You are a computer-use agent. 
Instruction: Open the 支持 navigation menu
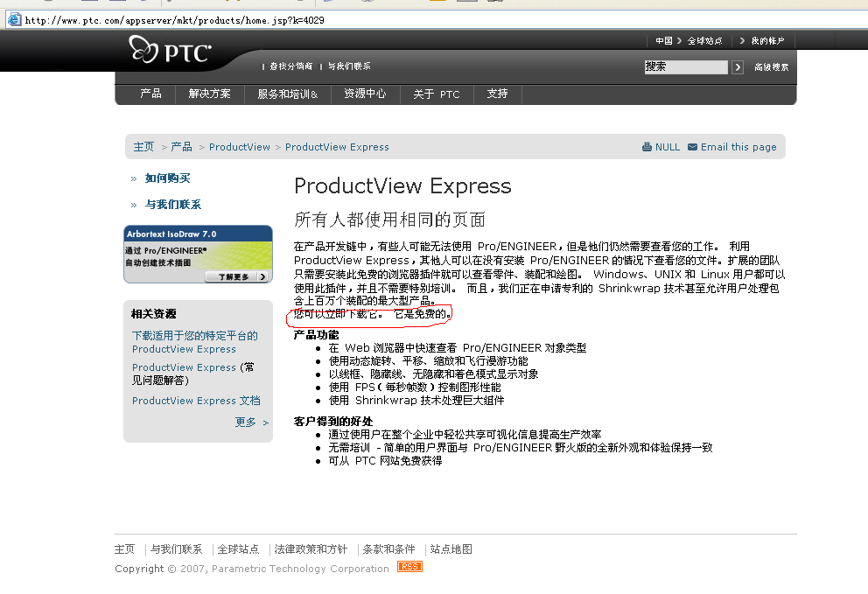point(497,94)
